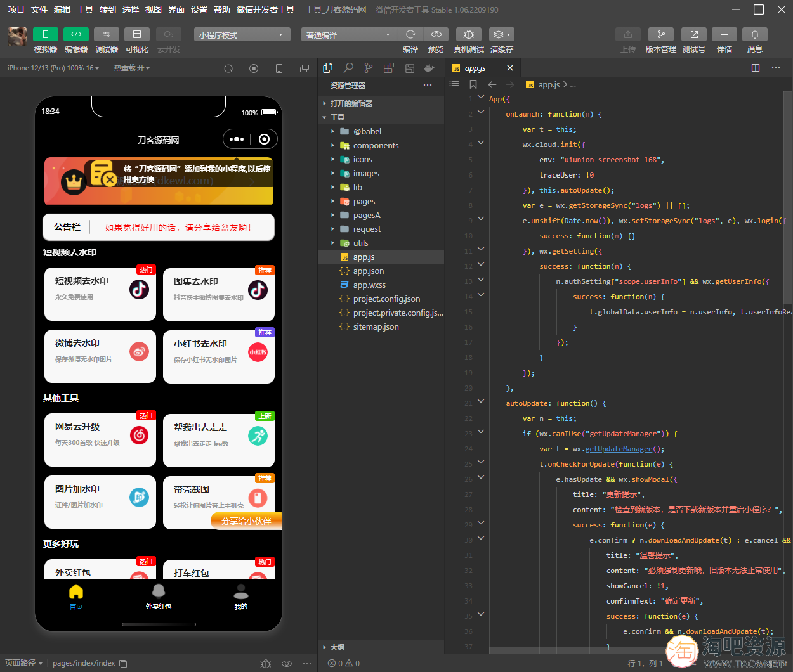This screenshot has width=793, height=672.
Task: Detach the simulator window icon
Action: [305, 68]
